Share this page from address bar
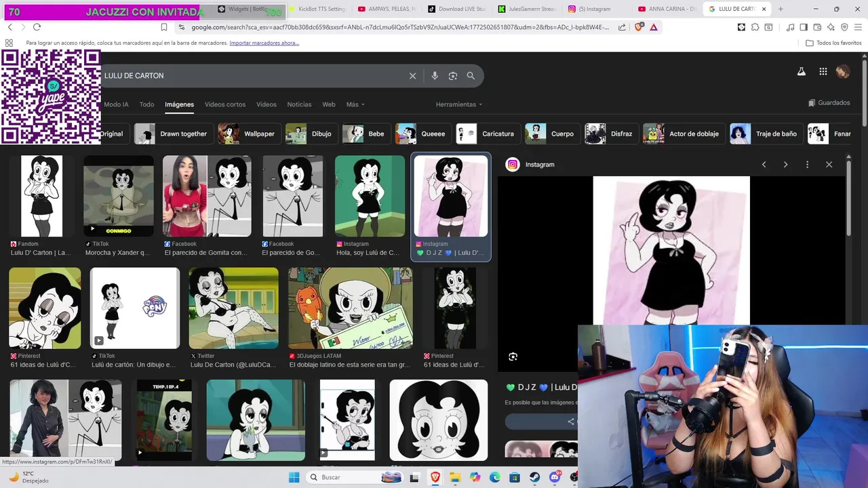 click(x=622, y=27)
